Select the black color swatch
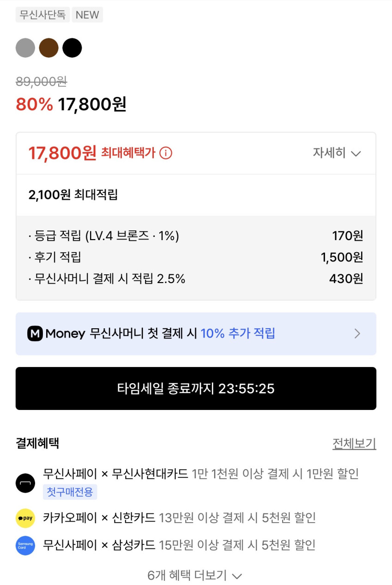 click(72, 48)
